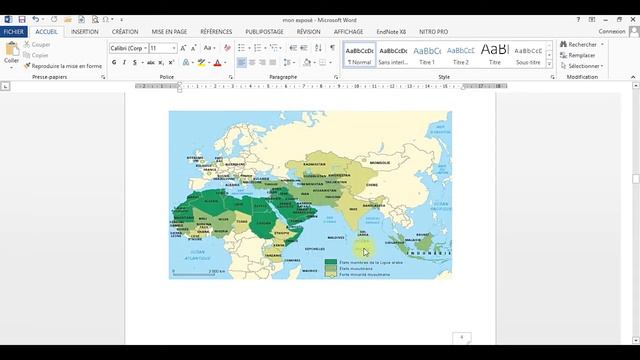
Task: Open print preview from the quick access toolbar
Action: pos(95,20)
